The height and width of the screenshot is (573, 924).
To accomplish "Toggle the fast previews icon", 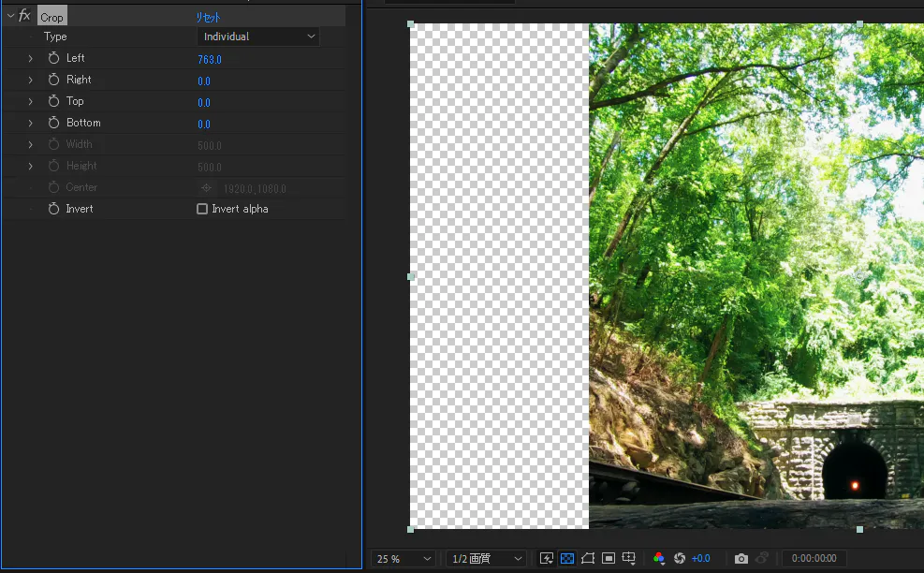I will click(x=547, y=559).
